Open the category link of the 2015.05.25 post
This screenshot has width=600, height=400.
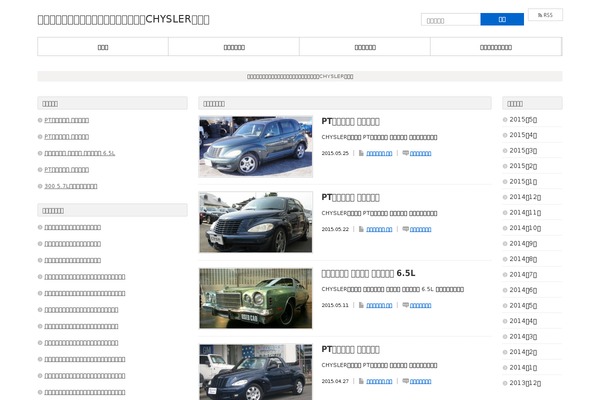pyautogui.click(x=379, y=153)
